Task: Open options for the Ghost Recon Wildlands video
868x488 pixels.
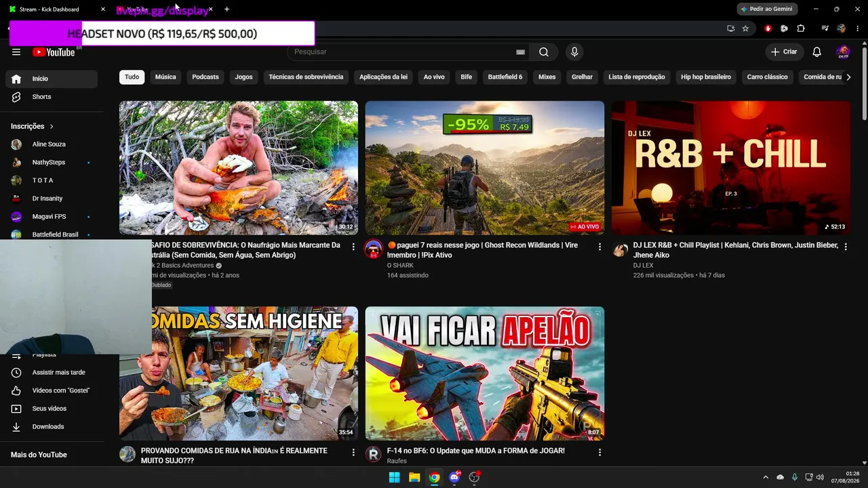Action: (x=599, y=247)
